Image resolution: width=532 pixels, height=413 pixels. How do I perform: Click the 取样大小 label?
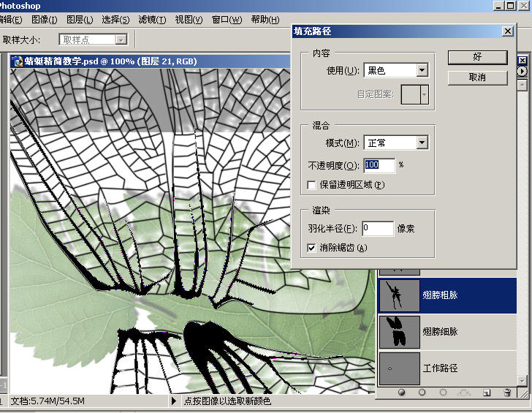point(21,40)
